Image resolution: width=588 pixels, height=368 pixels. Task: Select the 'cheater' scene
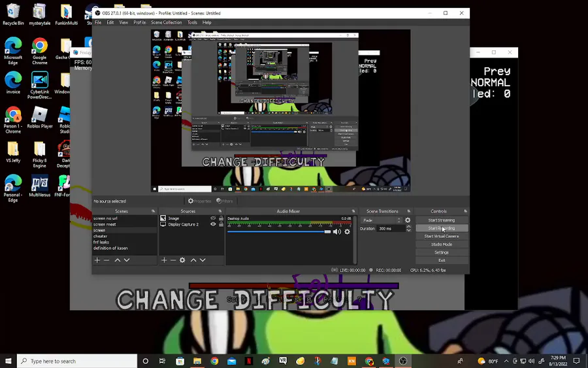[x=125, y=237]
